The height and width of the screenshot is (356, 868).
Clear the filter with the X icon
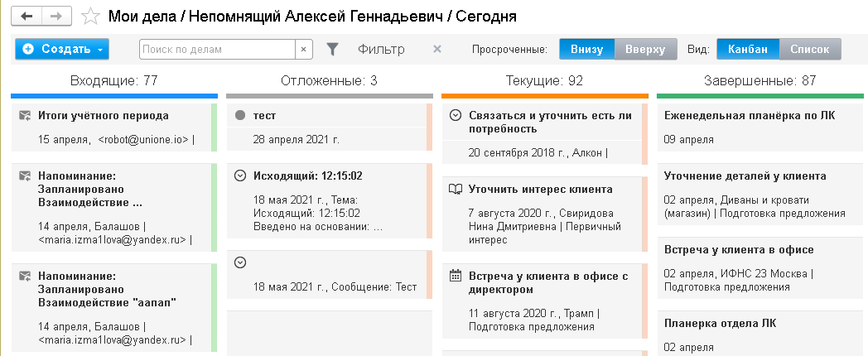(437, 50)
